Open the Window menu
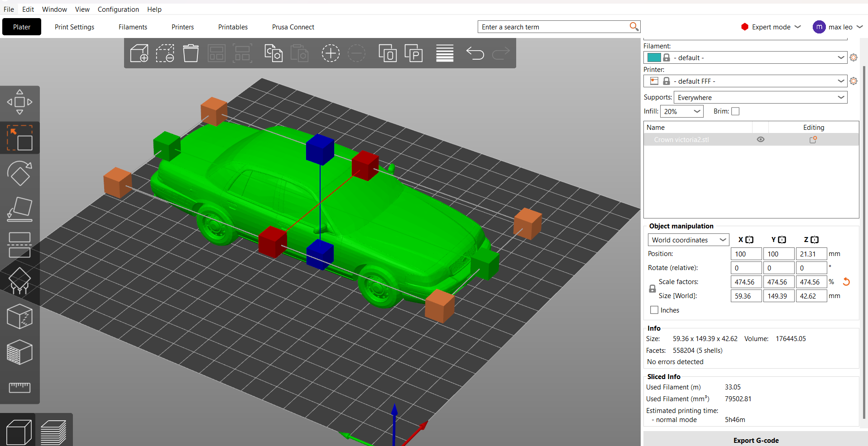The height and width of the screenshot is (446, 868). pos(54,9)
